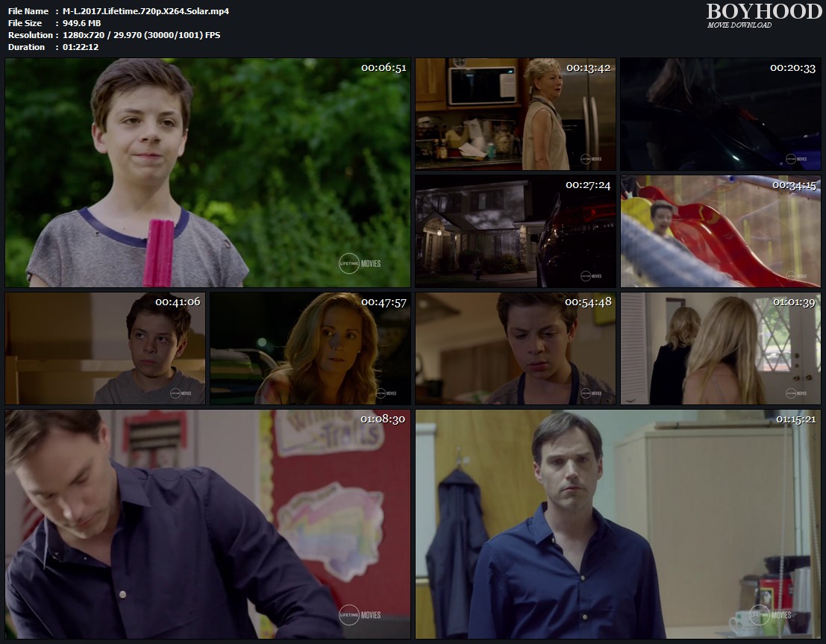Click Lifetime Movies watermark in 00:13:42 thumbnail
This screenshot has width=826, height=644.
[577, 158]
